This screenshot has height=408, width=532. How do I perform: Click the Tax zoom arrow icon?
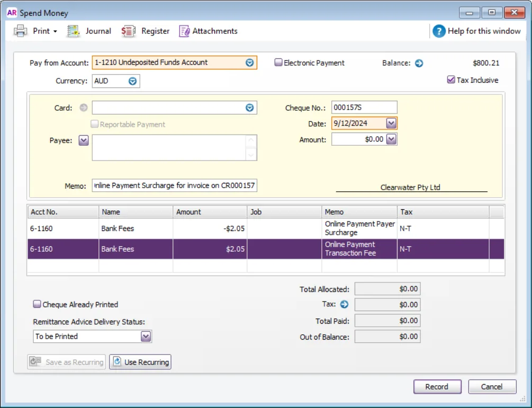[x=345, y=304]
